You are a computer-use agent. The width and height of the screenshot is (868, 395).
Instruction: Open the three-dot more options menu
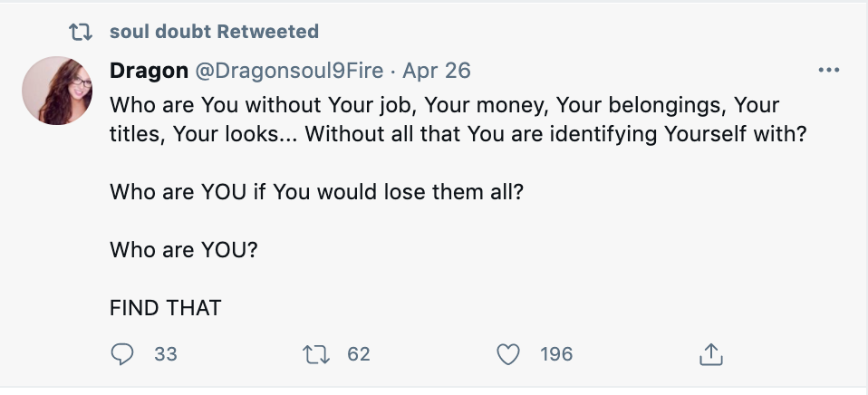(x=828, y=71)
